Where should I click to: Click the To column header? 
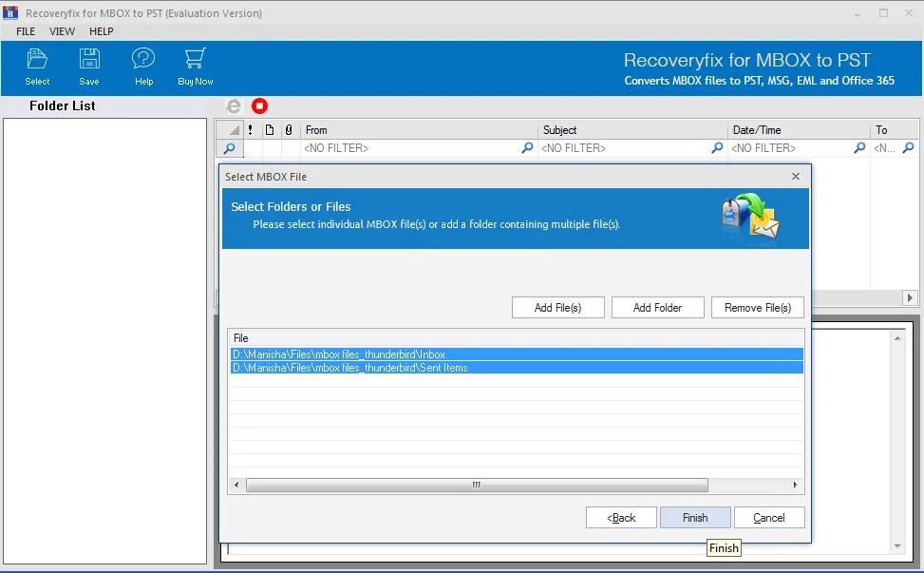tap(894, 129)
